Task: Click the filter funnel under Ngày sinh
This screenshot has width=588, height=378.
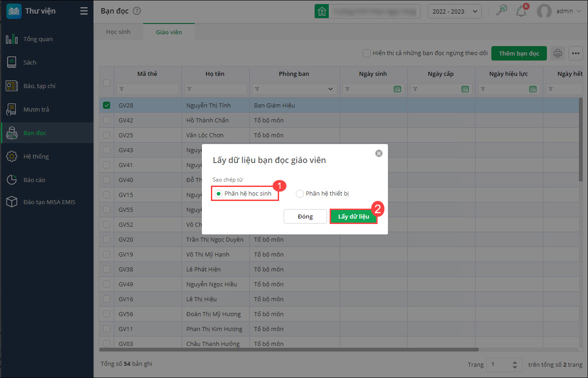Action: pos(347,89)
